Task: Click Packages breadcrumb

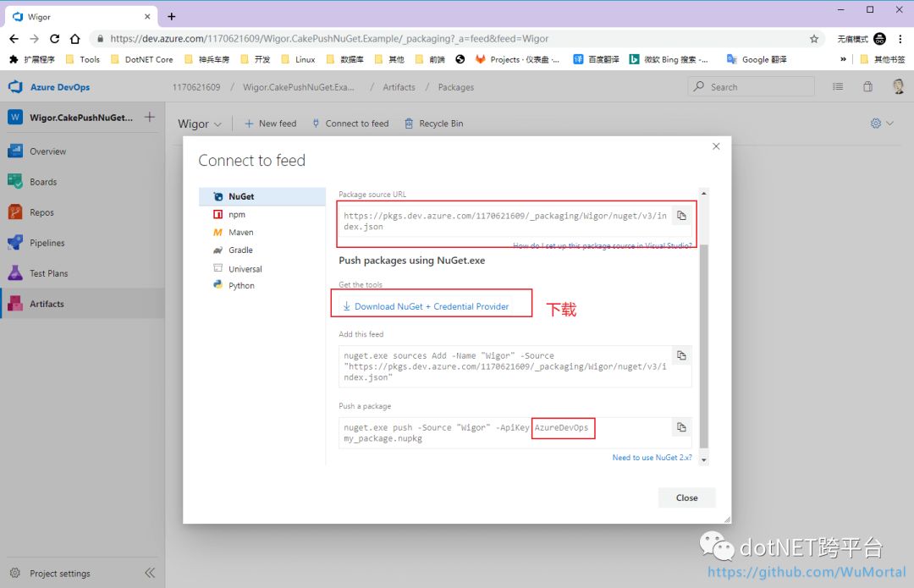Action: click(456, 87)
